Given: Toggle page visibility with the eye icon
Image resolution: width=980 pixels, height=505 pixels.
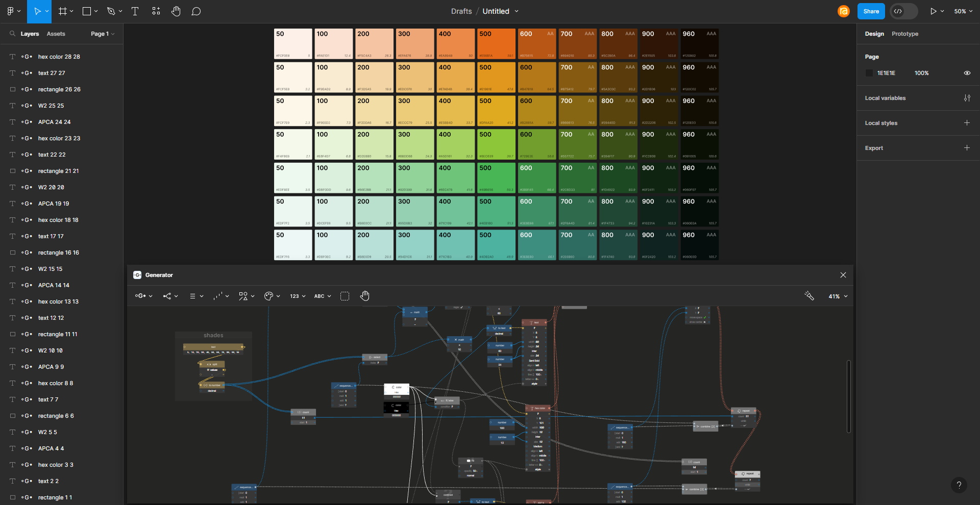Looking at the screenshot, I should (967, 73).
